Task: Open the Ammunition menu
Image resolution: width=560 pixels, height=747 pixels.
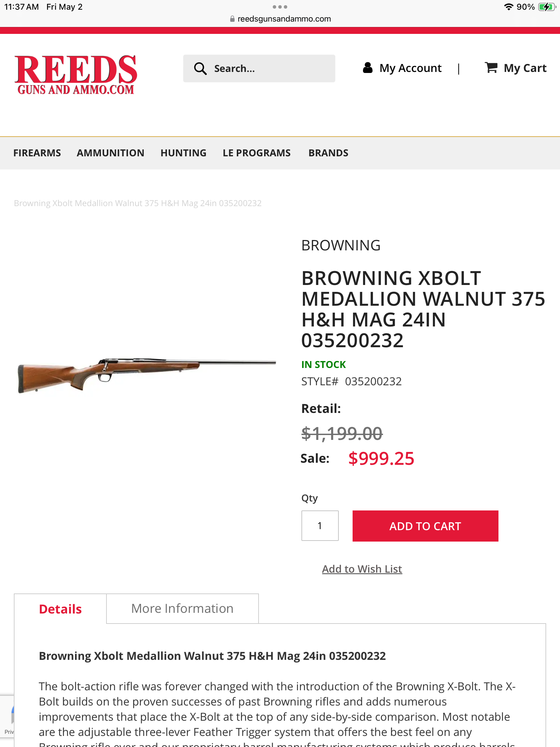Action: point(110,153)
